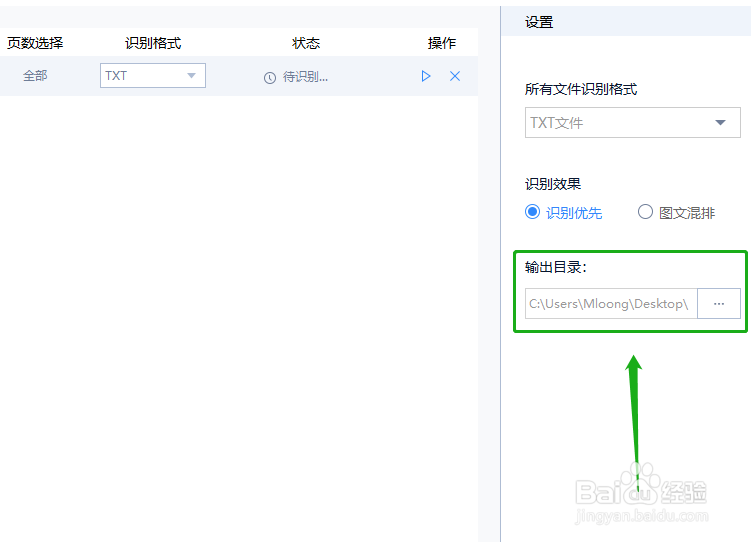Click the 识别效果 label
751x542 pixels.
tap(553, 184)
